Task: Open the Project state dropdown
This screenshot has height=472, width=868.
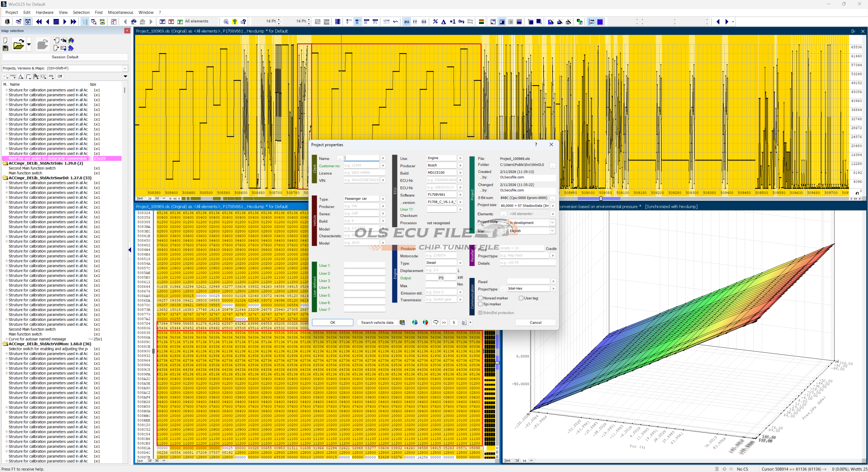Action: tap(552, 223)
